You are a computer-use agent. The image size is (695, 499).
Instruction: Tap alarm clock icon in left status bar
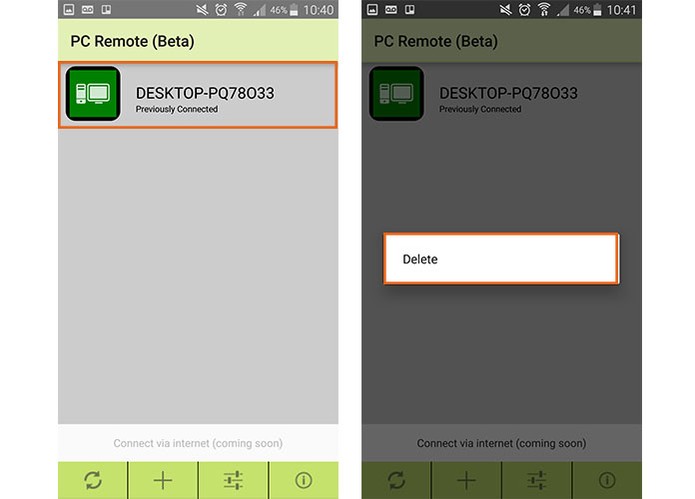pos(221,9)
